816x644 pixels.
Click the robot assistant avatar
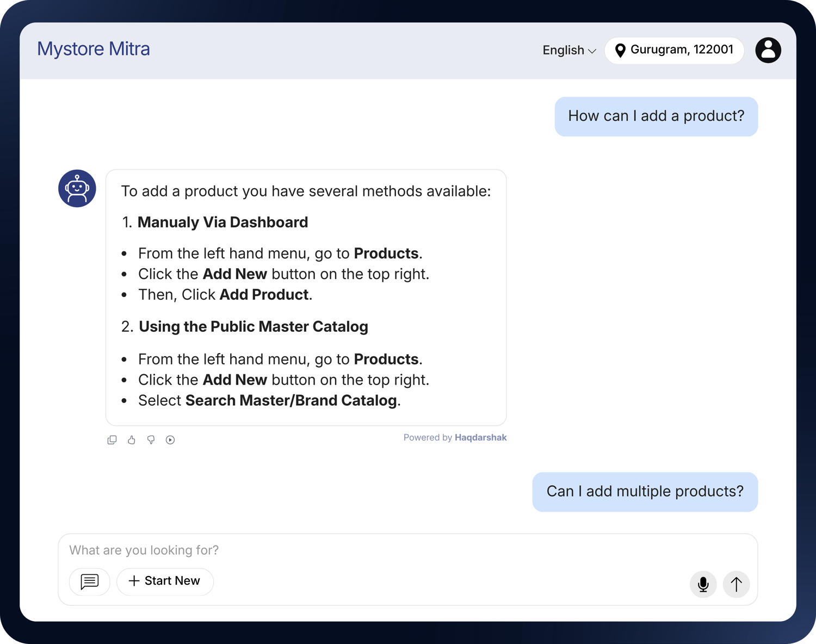pos(77,188)
